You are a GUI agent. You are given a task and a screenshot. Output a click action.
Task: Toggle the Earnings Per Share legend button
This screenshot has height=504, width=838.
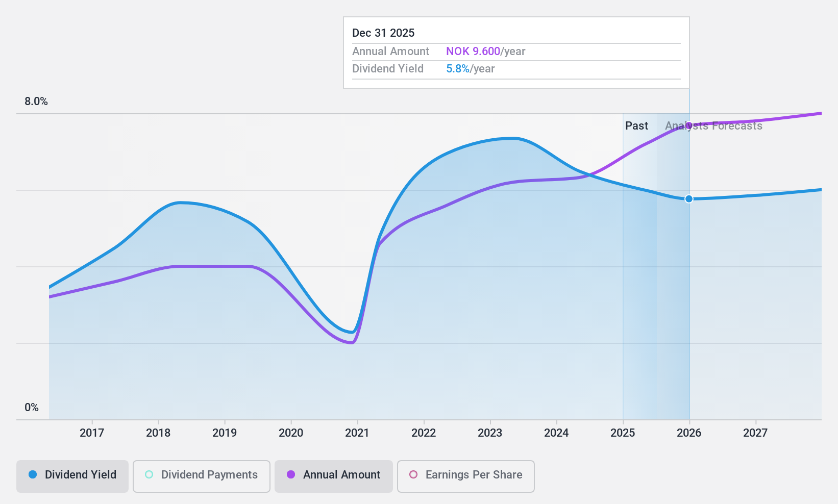click(466, 476)
